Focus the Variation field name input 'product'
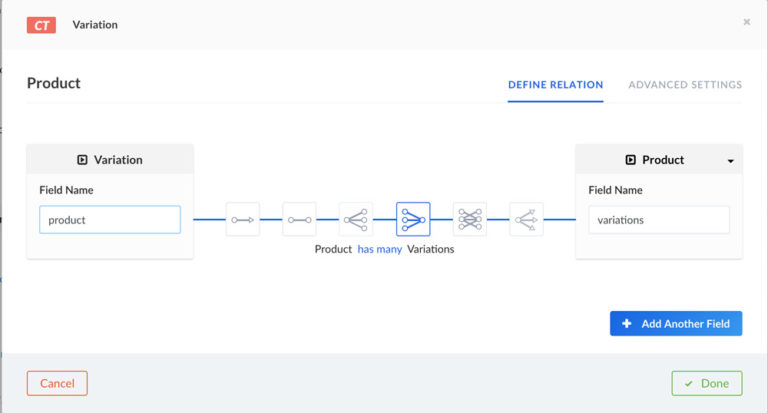768x413 pixels. [x=110, y=219]
